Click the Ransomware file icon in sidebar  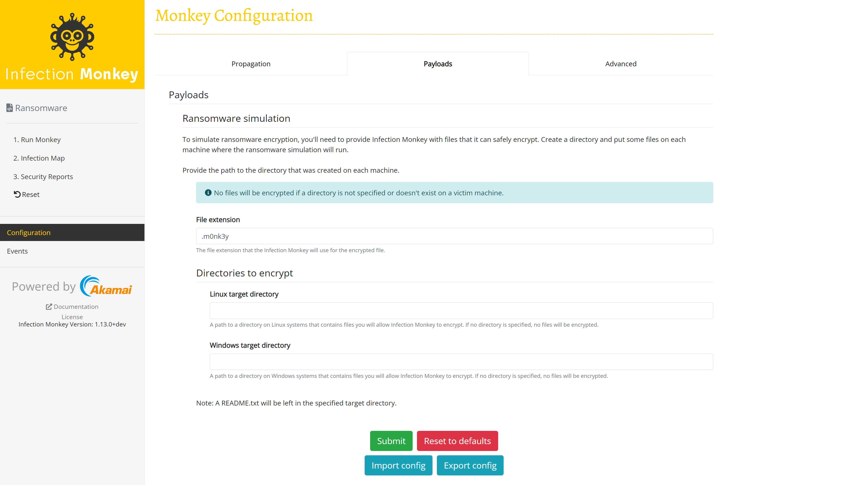click(9, 108)
